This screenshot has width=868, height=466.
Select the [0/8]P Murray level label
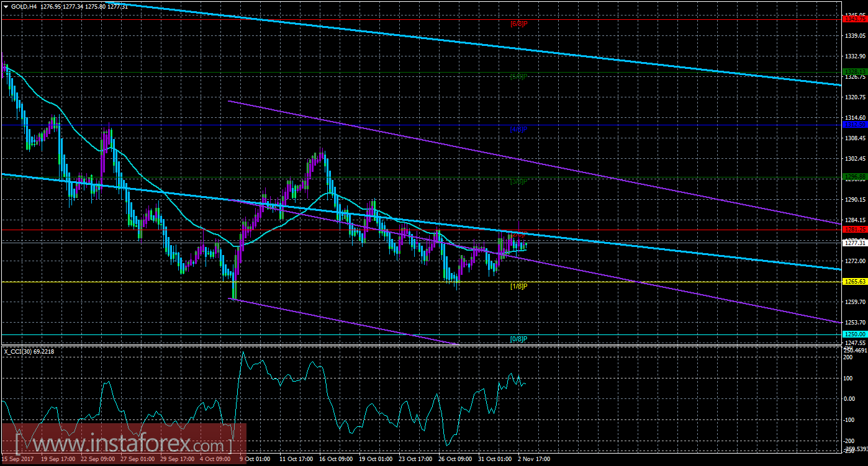(x=518, y=339)
